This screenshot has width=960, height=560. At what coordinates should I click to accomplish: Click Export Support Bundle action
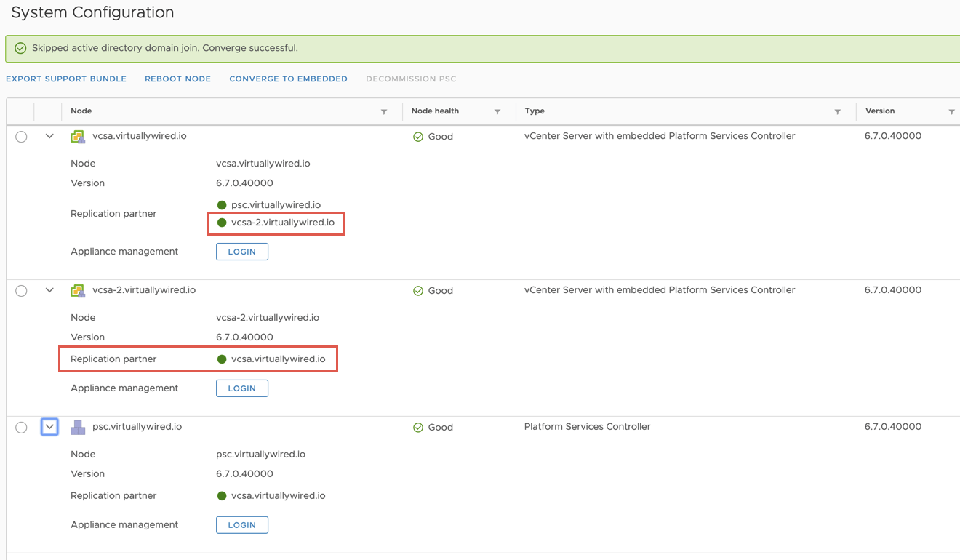point(66,79)
